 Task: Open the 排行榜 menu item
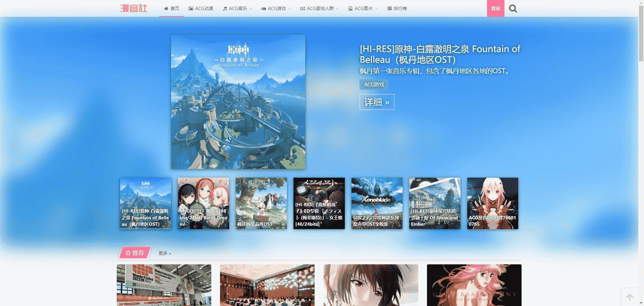coord(397,8)
